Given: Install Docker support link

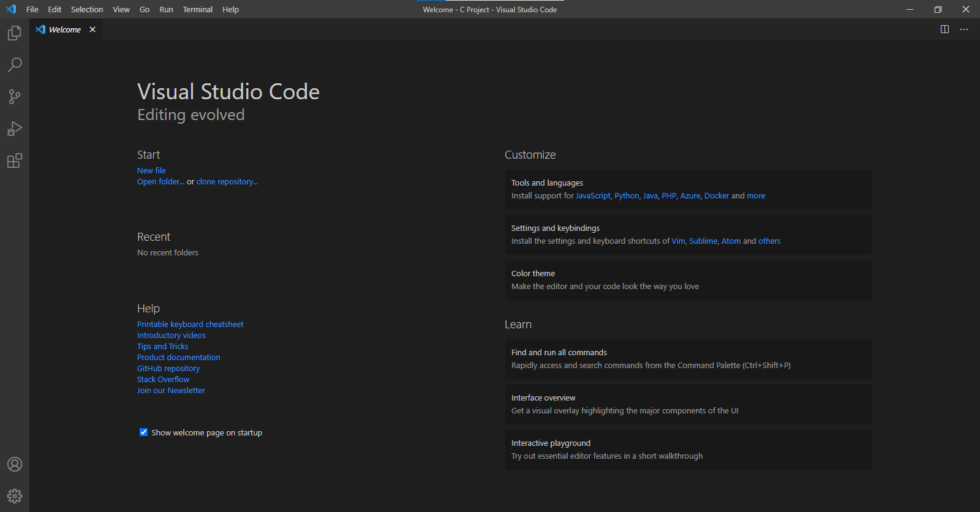Looking at the screenshot, I should (717, 195).
